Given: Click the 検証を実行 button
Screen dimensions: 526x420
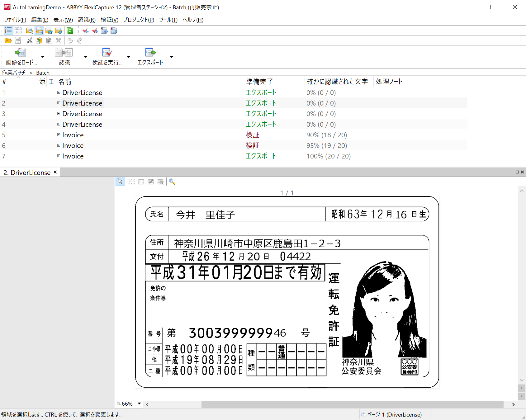Looking at the screenshot, I should tap(107, 56).
